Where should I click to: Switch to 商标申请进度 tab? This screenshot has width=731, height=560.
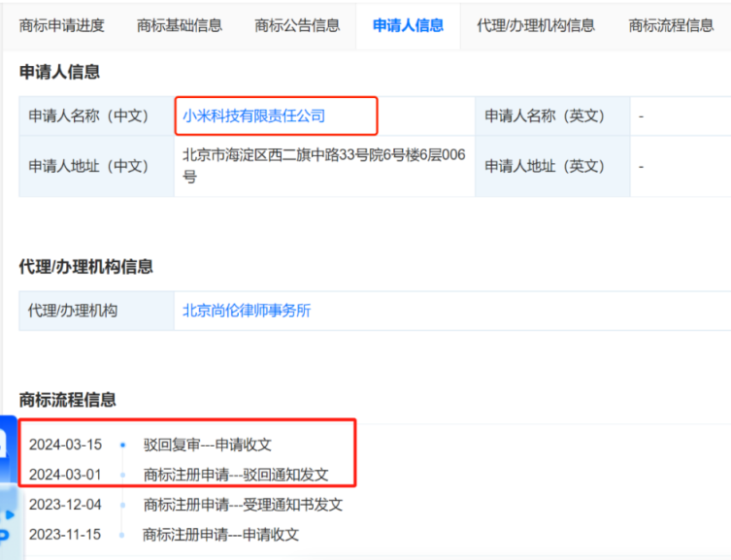point(61,25)
